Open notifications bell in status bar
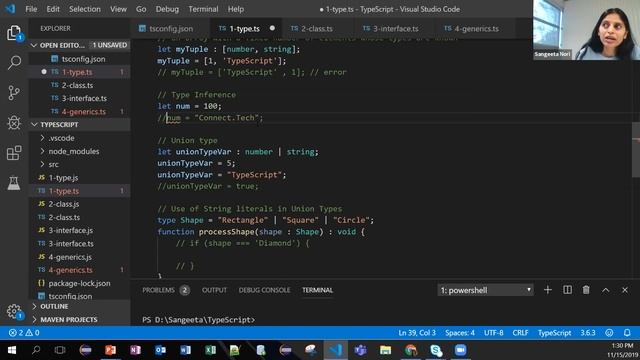This screenshot has width=640, height=360. coord(627,333)
